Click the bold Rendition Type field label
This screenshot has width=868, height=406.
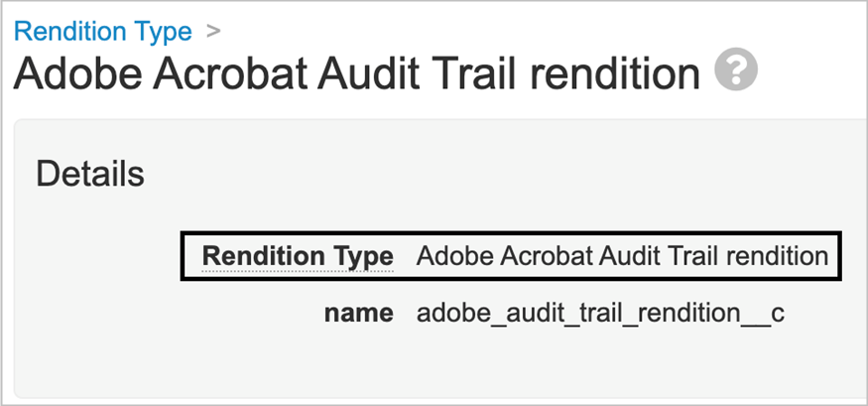pyautogui.click(x=298, y=256)
